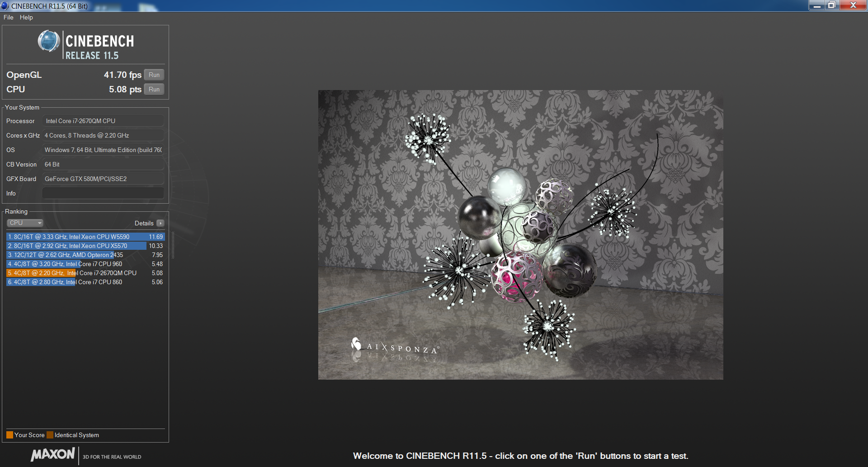Select ranking row Intel Xeon CPU X5570
Viewport: 868px width, 467px height.
pyautogui.click(x=85, y=246)
